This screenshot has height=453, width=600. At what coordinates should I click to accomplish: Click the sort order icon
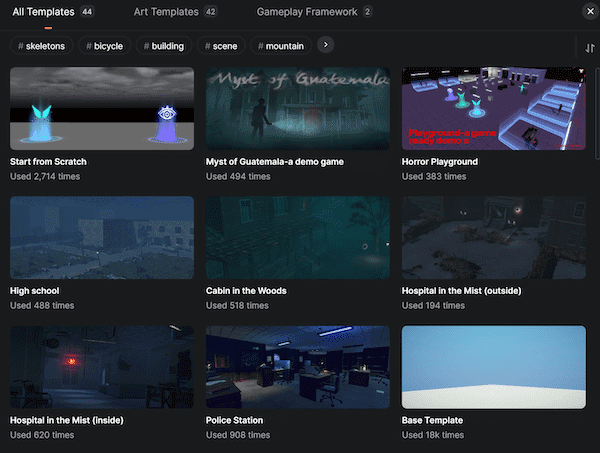587,47
